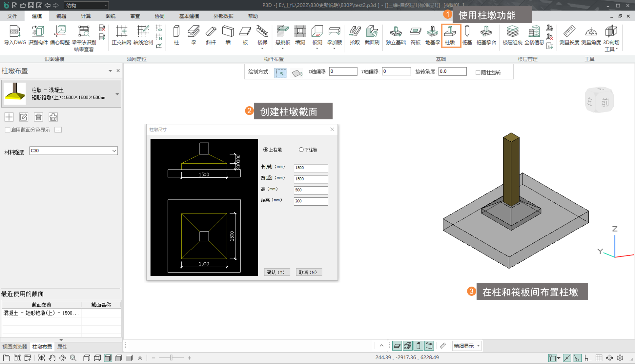Select the 下柱墩 radio button
Image resolution: width=635 pixels, height=364 pixels.
[x=301, y=150]
